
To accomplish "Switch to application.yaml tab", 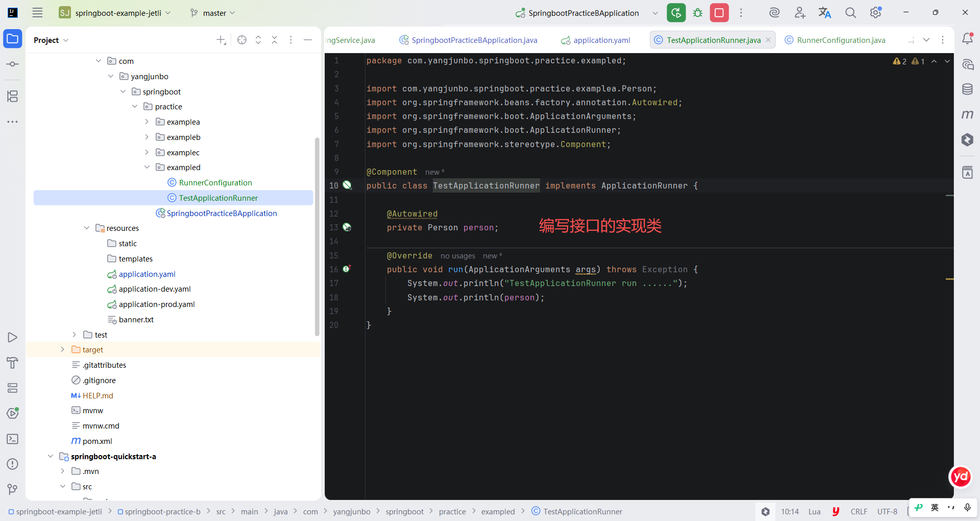I will (x=595, y=40).
